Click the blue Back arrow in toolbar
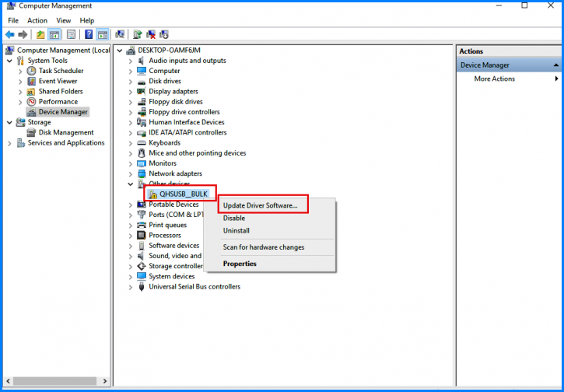The width and height of the screenshot is (564, 392). [10, 34]
